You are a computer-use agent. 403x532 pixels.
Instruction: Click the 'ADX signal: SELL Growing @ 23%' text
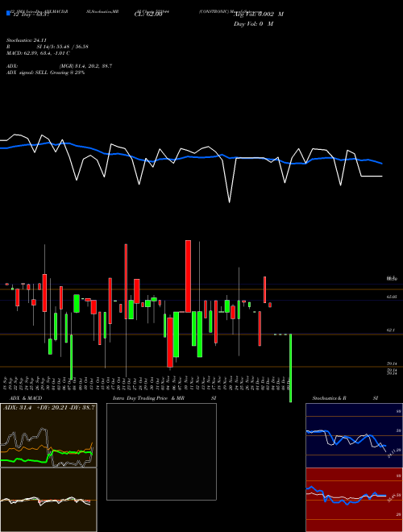(x=45, y=73)
